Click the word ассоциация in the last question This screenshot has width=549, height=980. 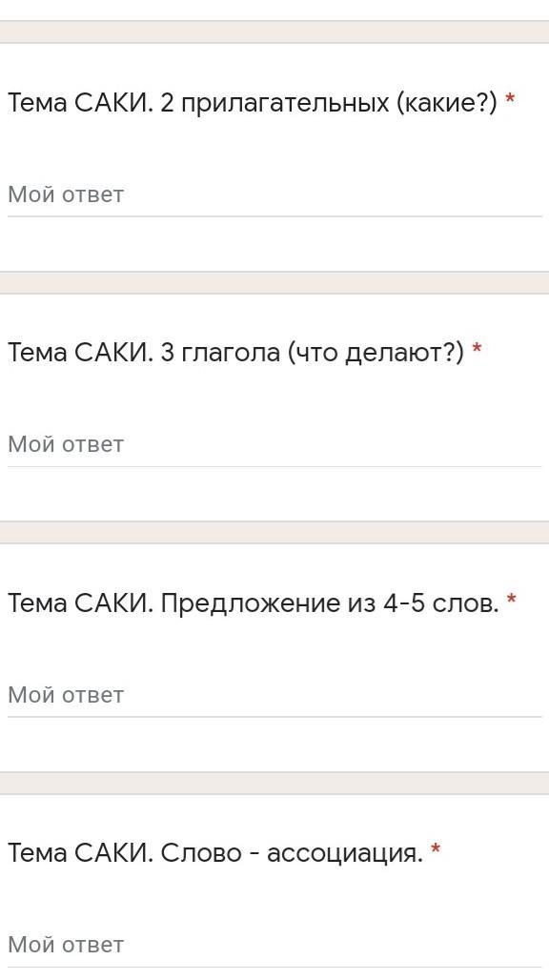click(345, 854)
